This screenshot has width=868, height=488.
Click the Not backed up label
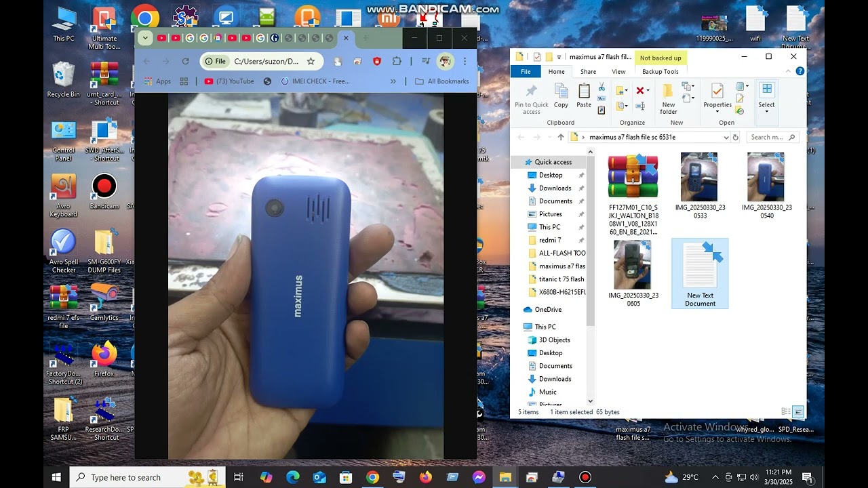tap(660, 58)
